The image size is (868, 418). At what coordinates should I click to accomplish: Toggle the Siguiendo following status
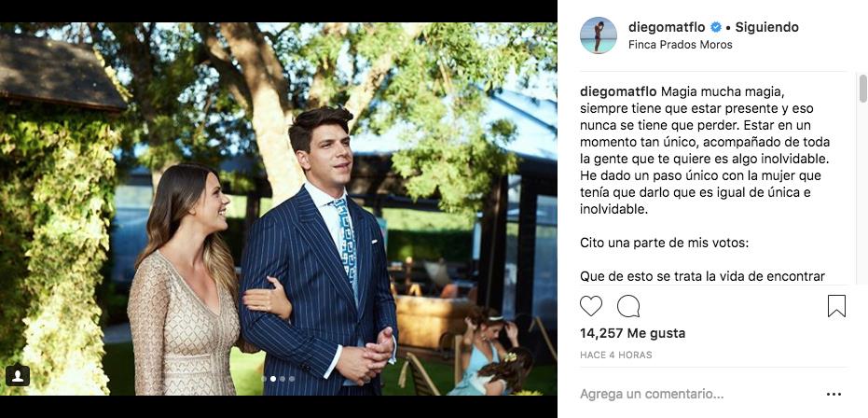(766, 27)
